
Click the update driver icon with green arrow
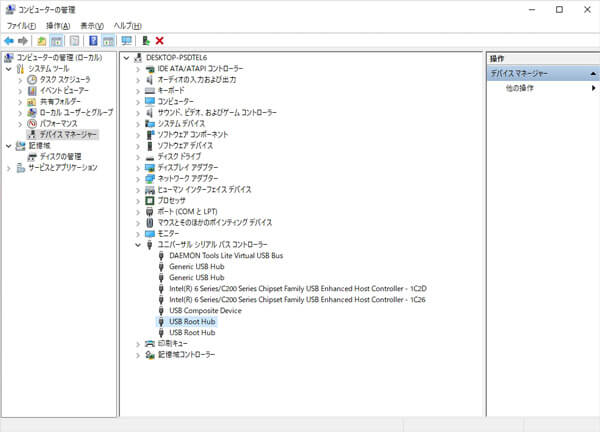(x=146, y=41)
